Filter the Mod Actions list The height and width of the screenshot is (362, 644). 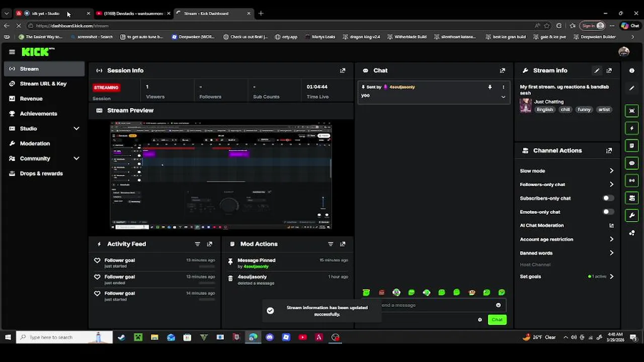[331, 244]
